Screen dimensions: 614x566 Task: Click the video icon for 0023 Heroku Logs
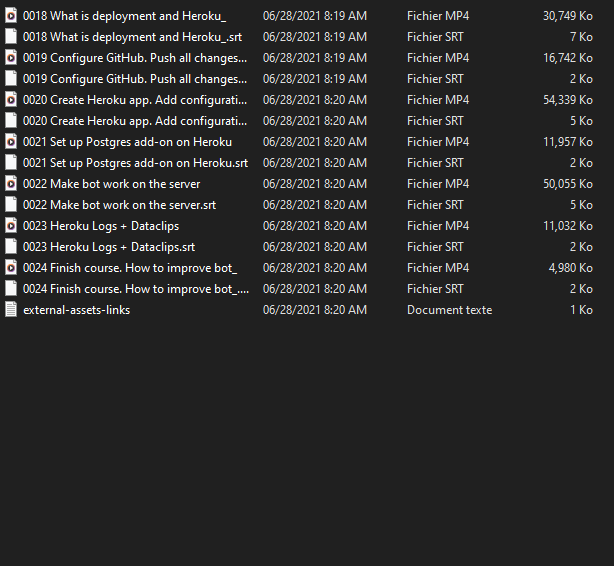[x=11, y=226]
